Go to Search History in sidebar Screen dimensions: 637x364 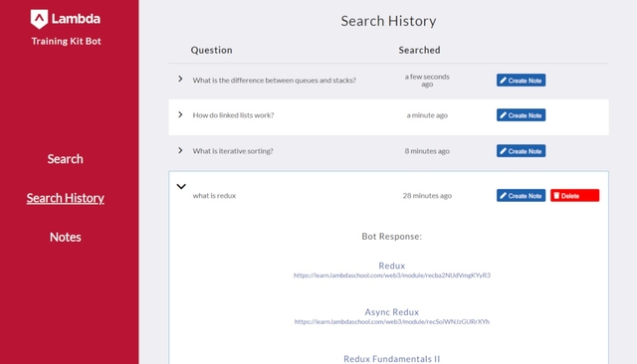click(x=65, y=198)
